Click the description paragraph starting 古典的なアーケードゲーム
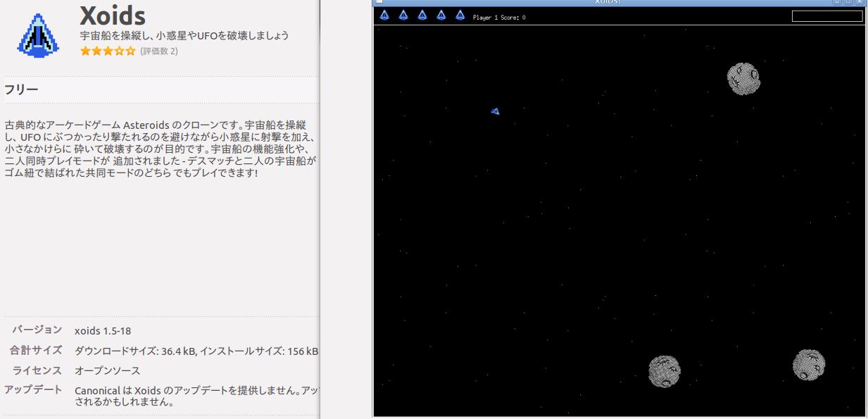Screen dimensions: 868x419 (161, 149)
